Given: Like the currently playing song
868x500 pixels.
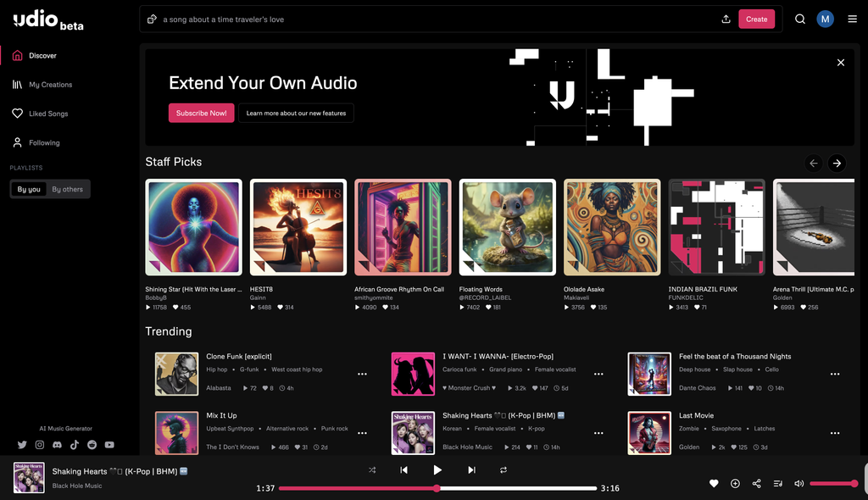Looking at the screenshot, I should [714, 483].
